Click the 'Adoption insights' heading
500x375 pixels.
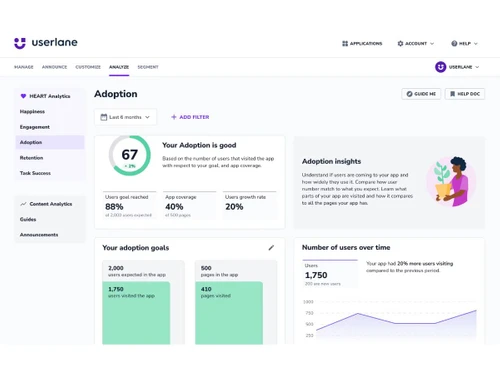[x=331, y=161]
